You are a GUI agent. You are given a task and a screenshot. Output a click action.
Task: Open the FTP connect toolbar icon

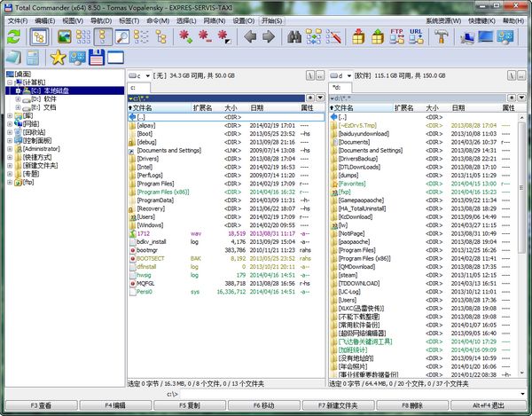click(396, 36)
